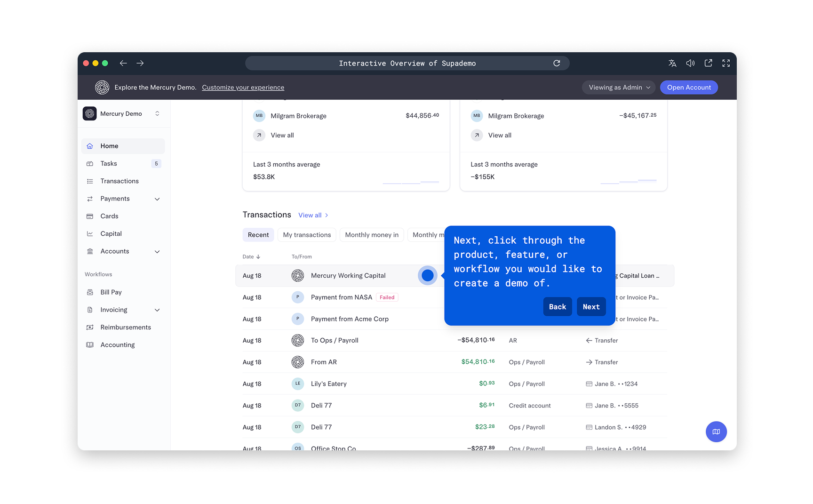Expand the Invoicing sidebar section

[157, 310]
